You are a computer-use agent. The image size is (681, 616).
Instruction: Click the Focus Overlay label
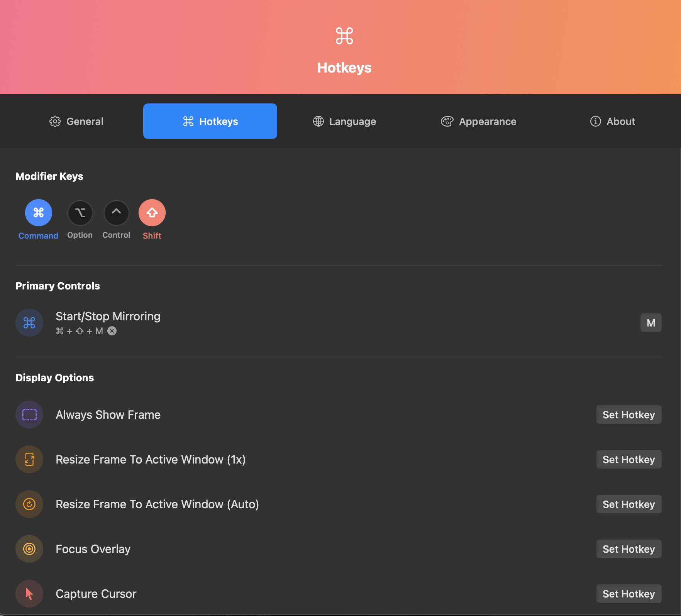tap(93, 549)
